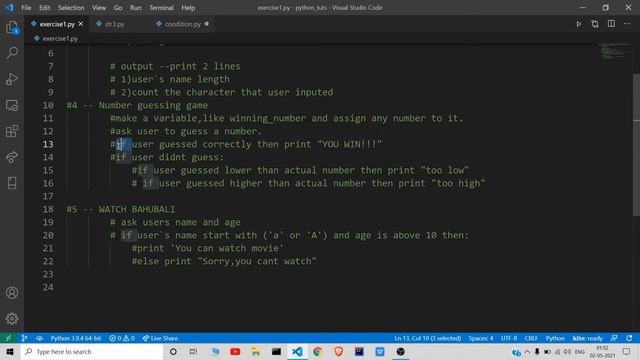Screen dimensions: 640x360
Task: Click the '#else print "Sorry,you cant watch"' line
Action: 224,261
